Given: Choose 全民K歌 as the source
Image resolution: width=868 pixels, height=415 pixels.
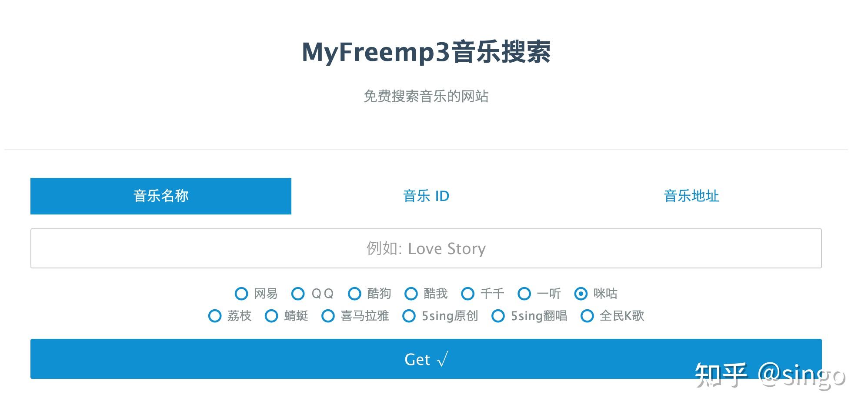Looking at the screenshot, I should (588, 317).
